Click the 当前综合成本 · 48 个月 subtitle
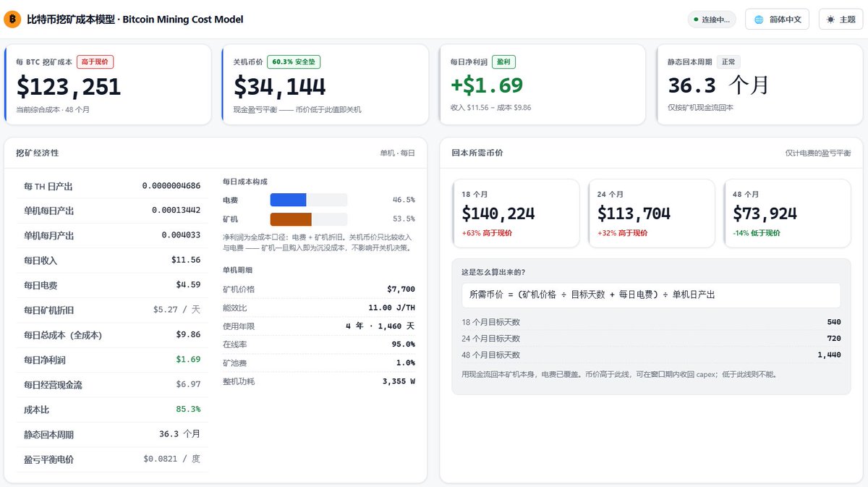Viewport: 868px width, 487px height. (53, 109)
